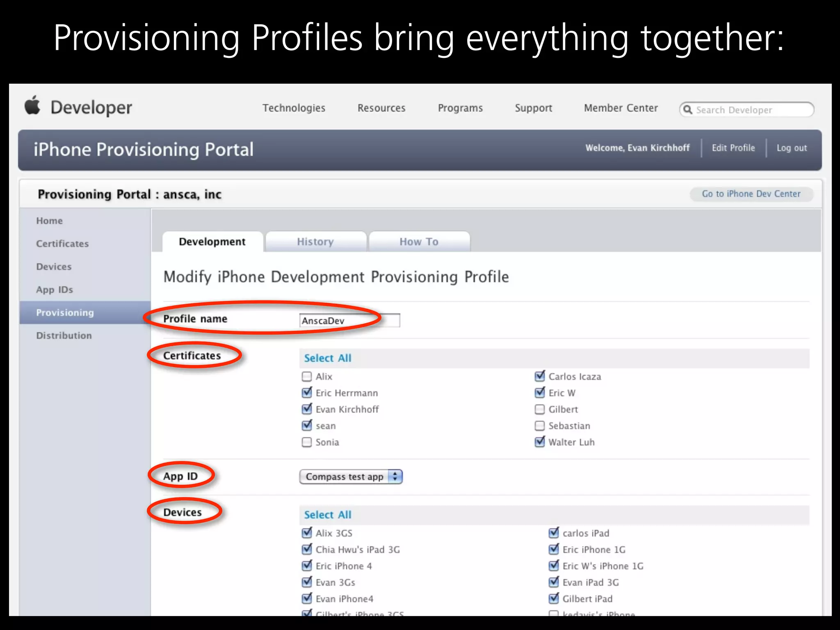840x630 pixels.
Task: Click the Developer site title
Action: click(x=91, y=108)
